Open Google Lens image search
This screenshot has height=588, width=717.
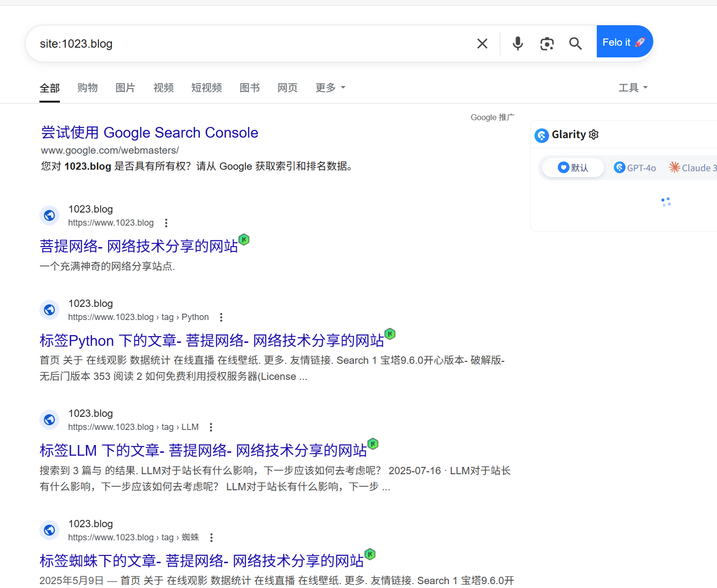coord(547,44)
